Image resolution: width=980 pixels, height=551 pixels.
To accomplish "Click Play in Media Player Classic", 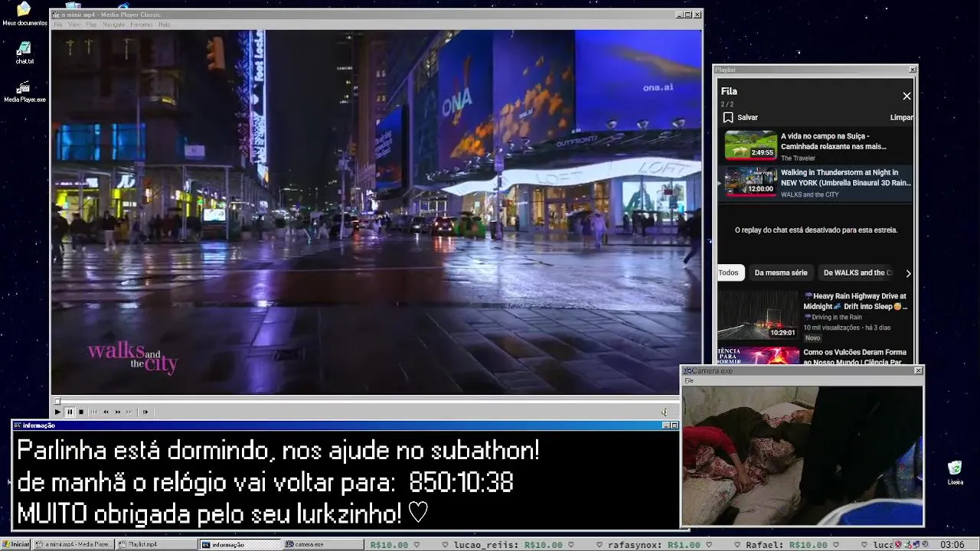I will coord(57,412).
